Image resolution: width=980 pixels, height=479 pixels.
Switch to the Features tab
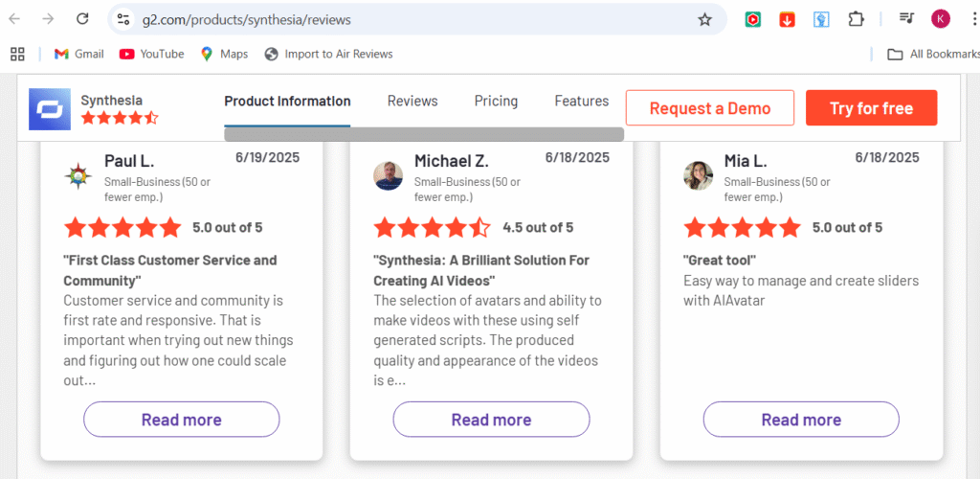tap(582, 102)
